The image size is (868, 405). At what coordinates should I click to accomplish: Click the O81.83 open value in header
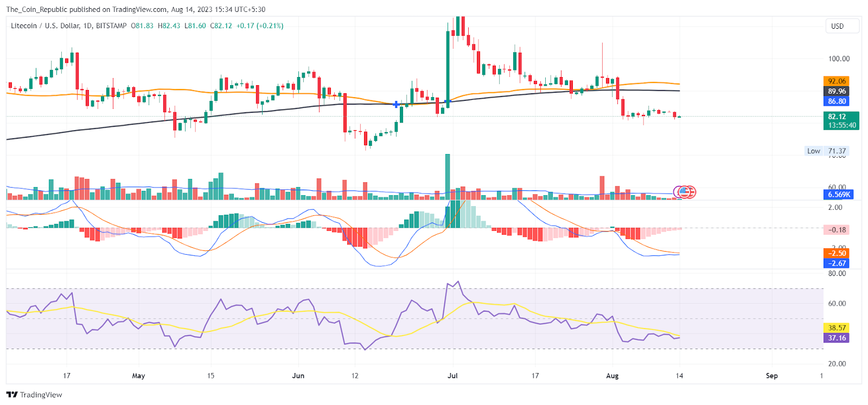click(142, 25)
